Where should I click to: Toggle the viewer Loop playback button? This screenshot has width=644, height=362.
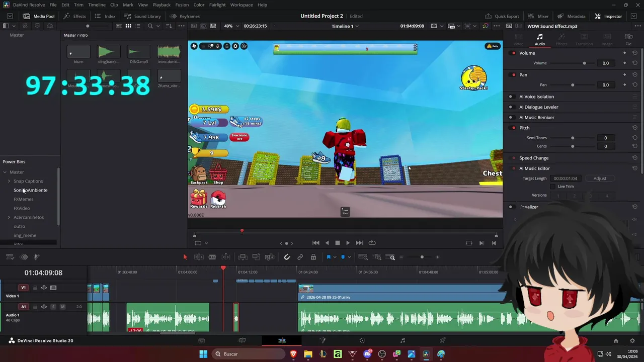tap(372, 243)
